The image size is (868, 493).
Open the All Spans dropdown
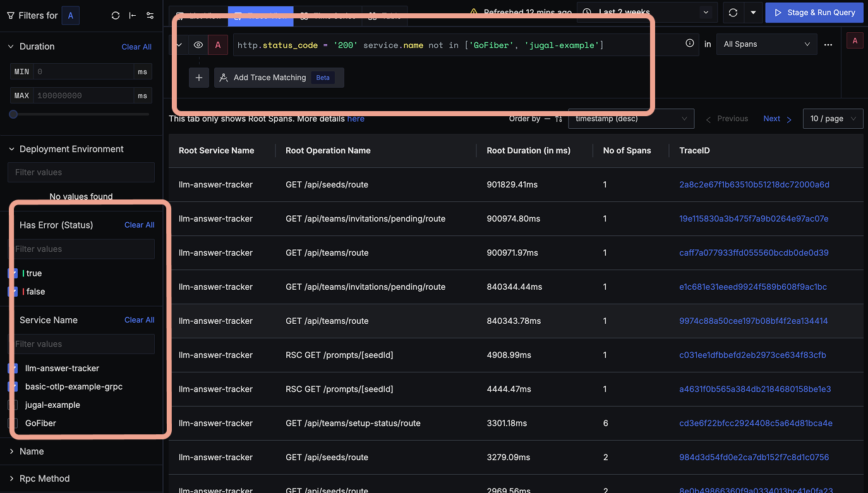(766, 44)
